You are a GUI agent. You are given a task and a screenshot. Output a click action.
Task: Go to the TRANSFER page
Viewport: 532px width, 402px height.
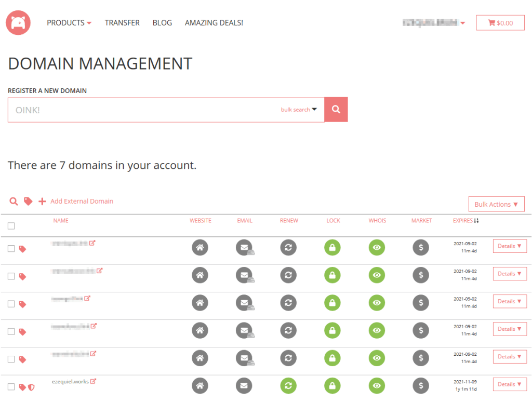pyautogui.click(x=122, y=23)
